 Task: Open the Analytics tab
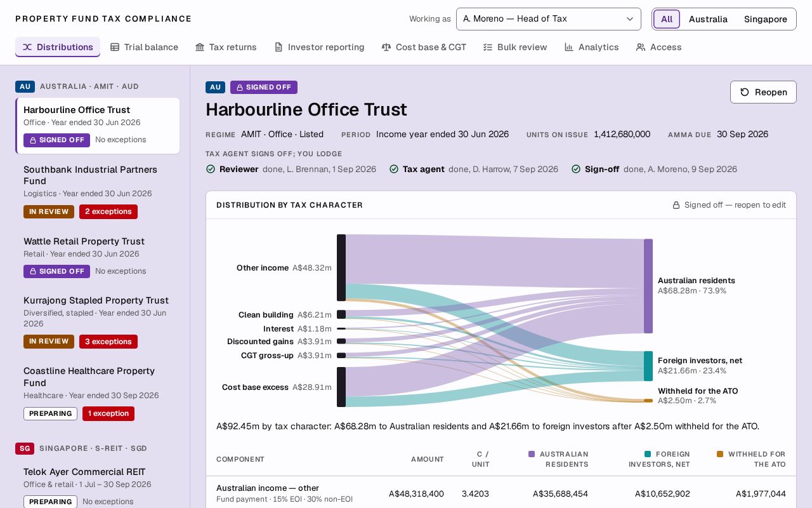[591, 47]
